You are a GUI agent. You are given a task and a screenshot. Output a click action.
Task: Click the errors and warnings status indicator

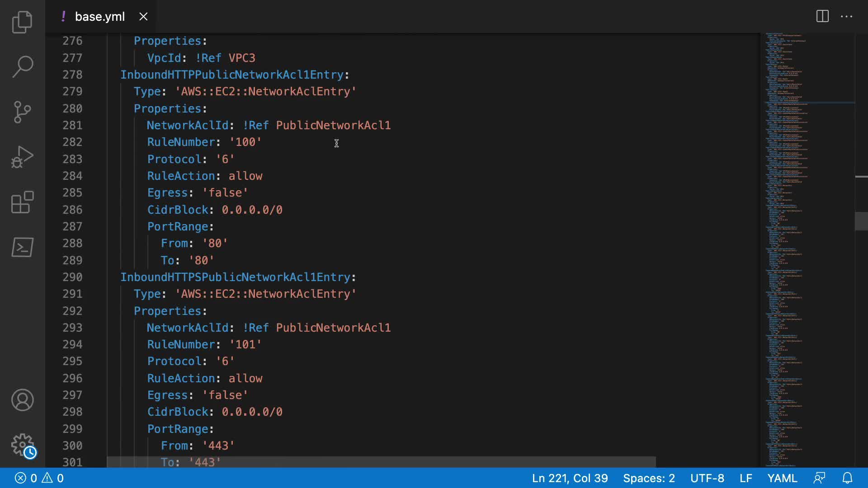tap(39, 478)
